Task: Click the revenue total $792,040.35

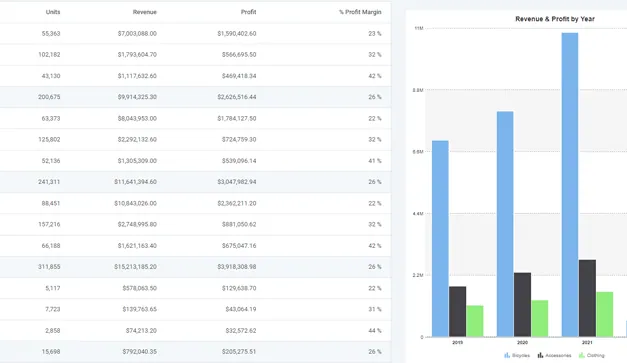Action: pos(140,351)
